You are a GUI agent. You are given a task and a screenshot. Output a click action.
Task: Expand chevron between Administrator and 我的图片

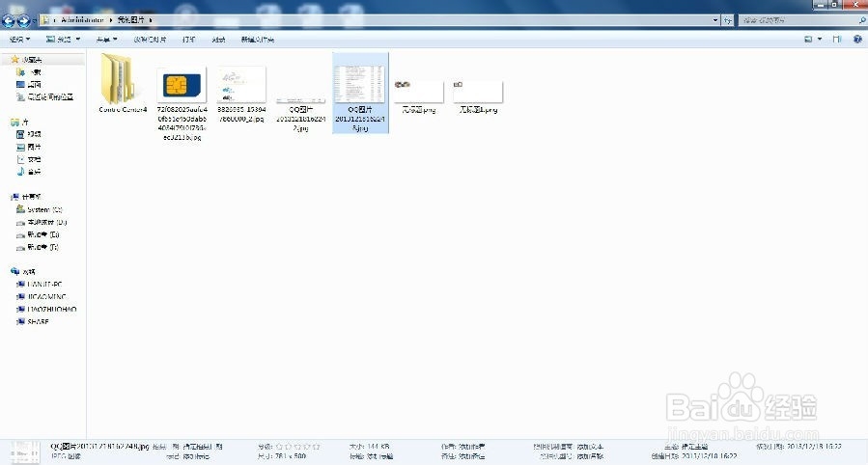pos(111,20)
